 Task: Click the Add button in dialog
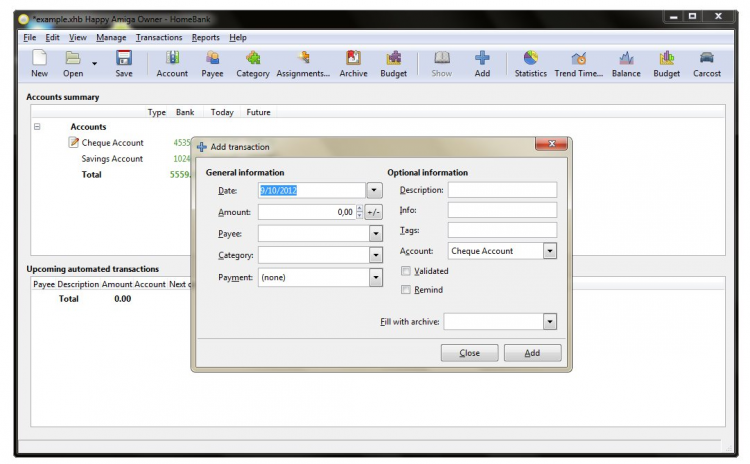point(532,353)
